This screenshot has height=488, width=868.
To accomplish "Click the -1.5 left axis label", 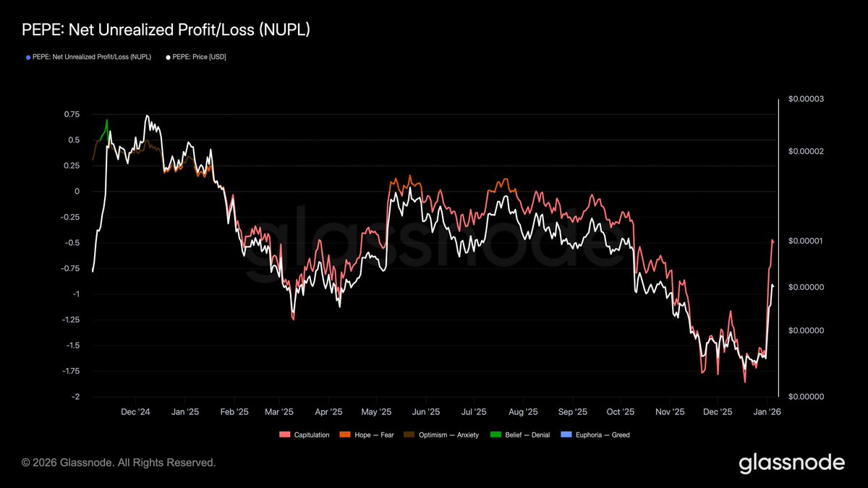I will coord(72,346).
